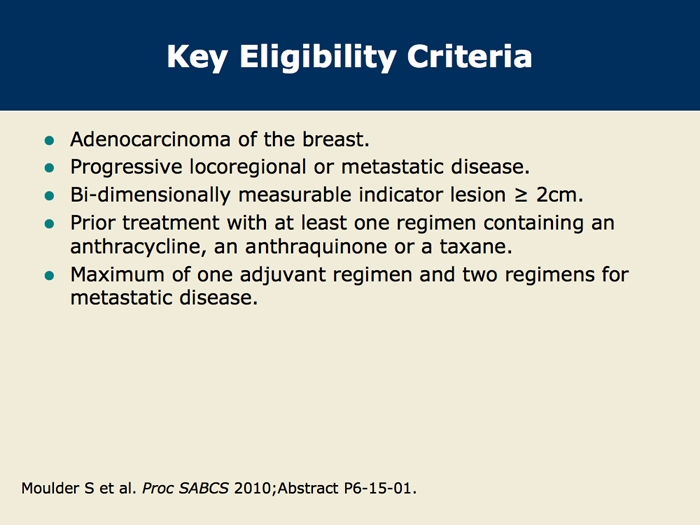The height and width of the screenshot is (525, 700).
Task: Click the "Key Eligibility Criteria" slide title
Action: (349, 55)
